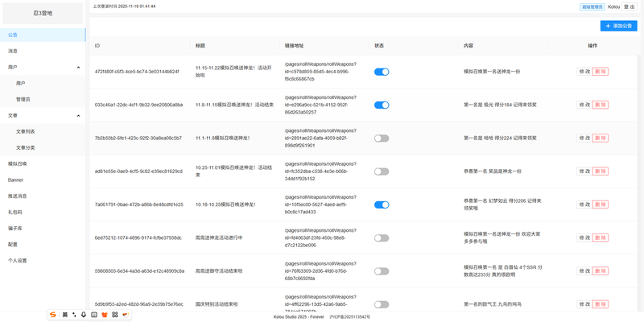The height and width of the screenshot is (322, 644).
Task: Open 管理员 submenu item
Action: [43, 99]
